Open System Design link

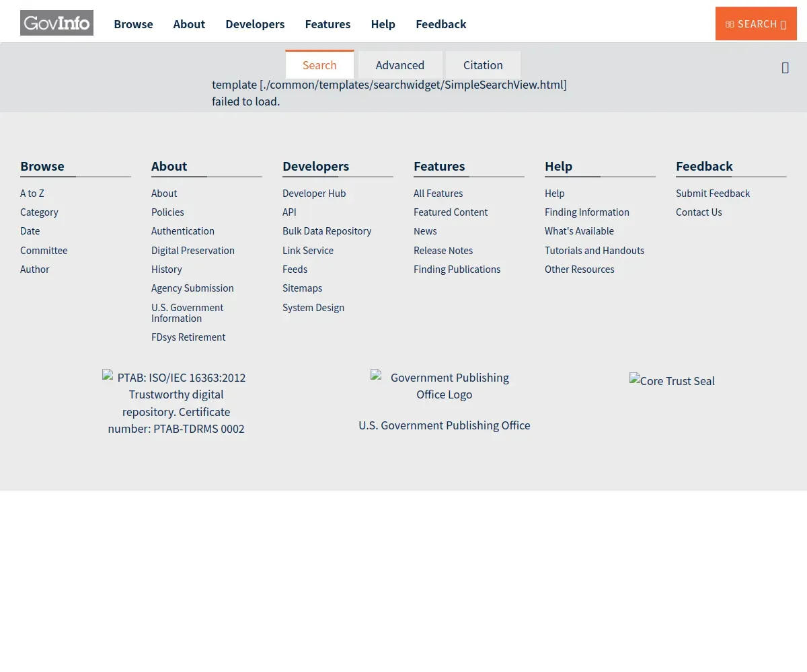click(x=313, y=308)
